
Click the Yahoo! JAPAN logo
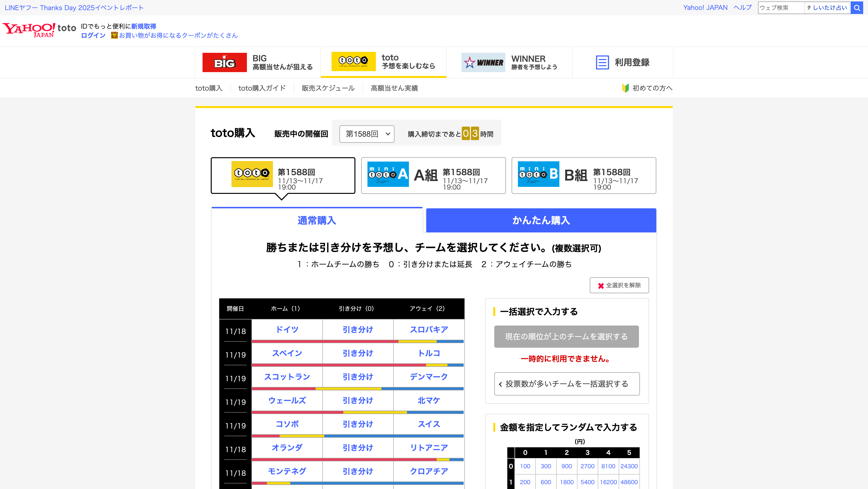pyautogui.click(x=29, y=30)
